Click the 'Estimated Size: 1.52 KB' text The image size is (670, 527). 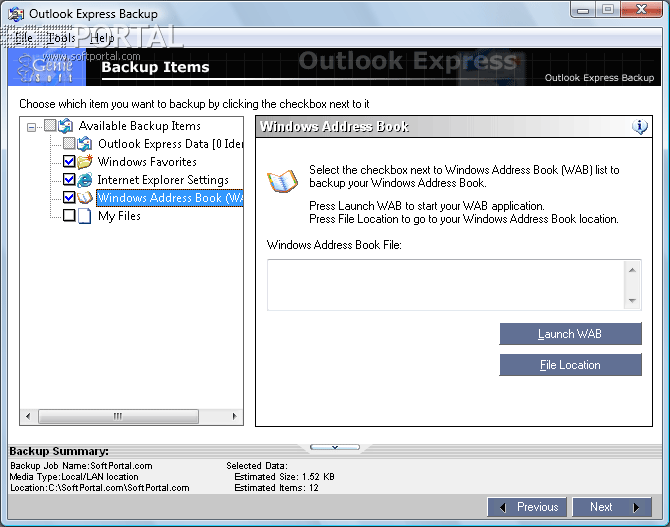click(284, 477)
